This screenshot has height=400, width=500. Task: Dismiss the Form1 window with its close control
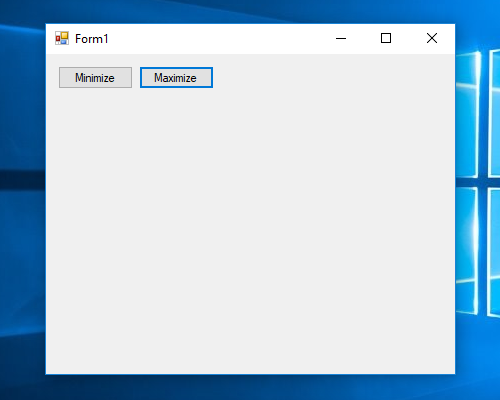click(x=432, y=38)
